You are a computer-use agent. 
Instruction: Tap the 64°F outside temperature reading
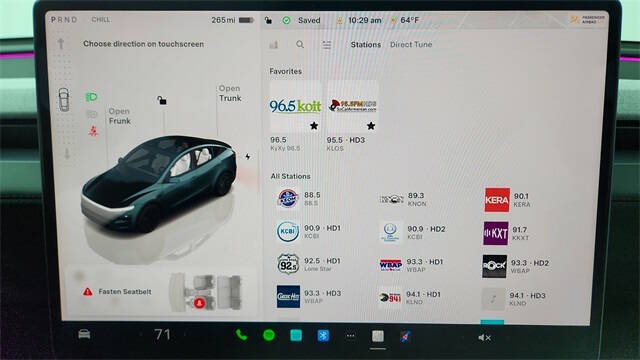tap(409, 20)
